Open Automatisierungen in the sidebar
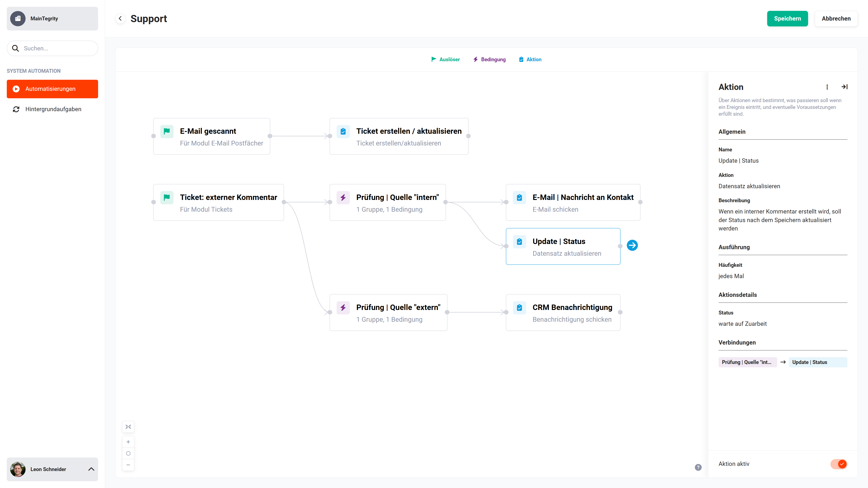Image resolution: width=868 pixels, height=488 pixels. pyautogui.click(x=52, y=89)
